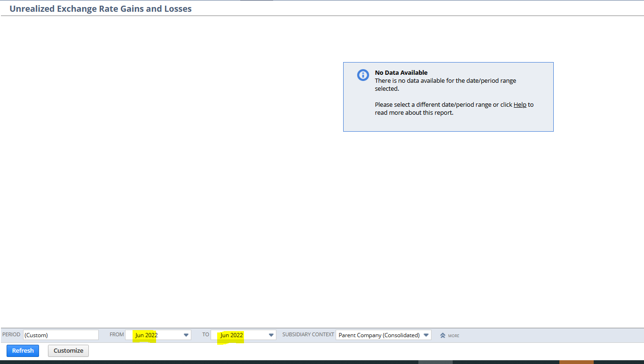
Task: Open the Customize report button
Action: (68, 350)
